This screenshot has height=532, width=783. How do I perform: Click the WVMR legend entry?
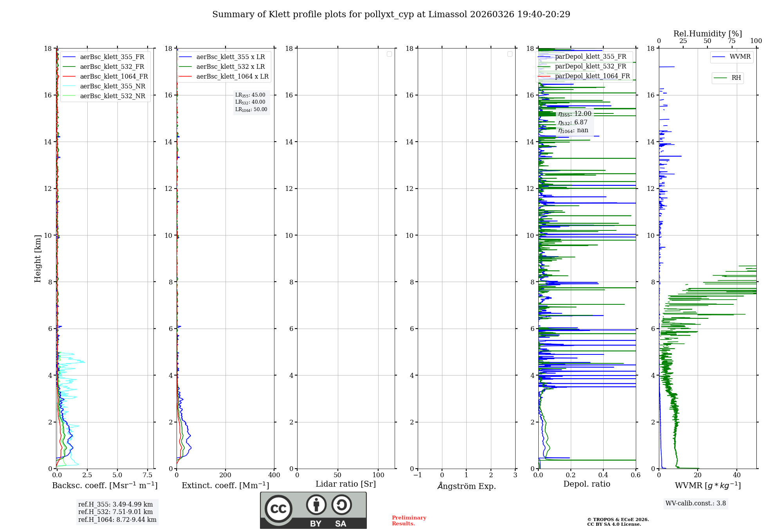click(x=740, y=57)
